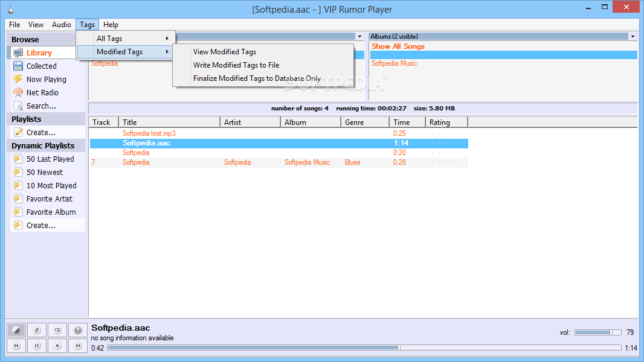Open the equalizer sliders button

click(37, 330)
